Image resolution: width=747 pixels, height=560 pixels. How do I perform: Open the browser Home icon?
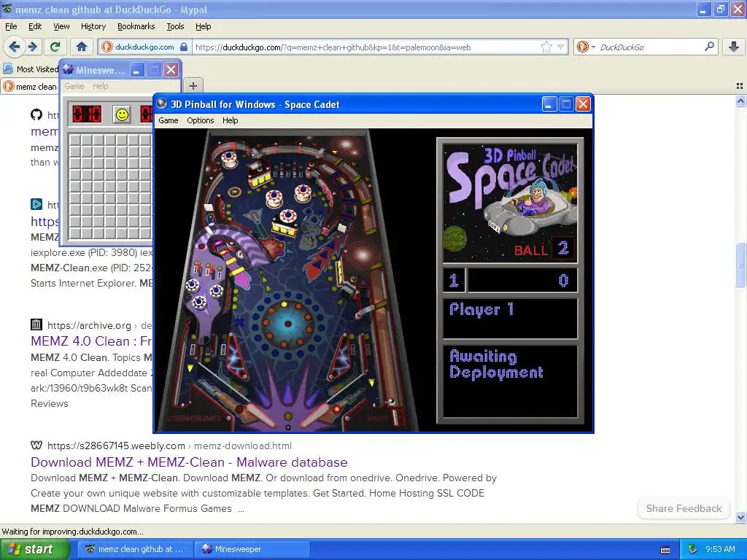82,47
